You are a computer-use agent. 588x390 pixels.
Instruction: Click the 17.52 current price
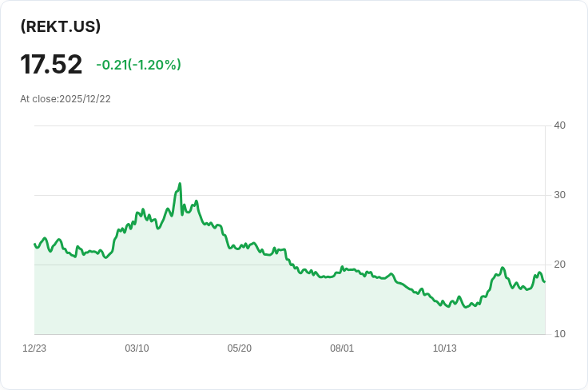point(51,65)
